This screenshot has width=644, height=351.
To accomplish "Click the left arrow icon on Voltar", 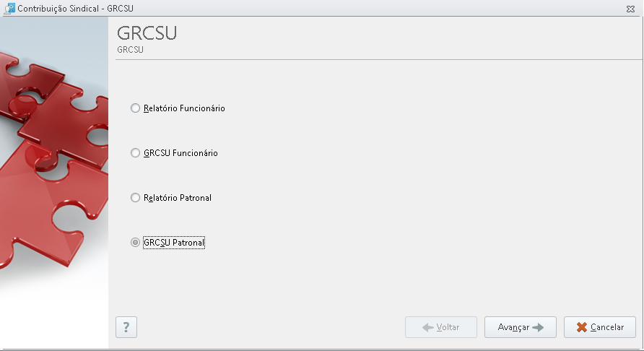I will (x=428, y=328).
